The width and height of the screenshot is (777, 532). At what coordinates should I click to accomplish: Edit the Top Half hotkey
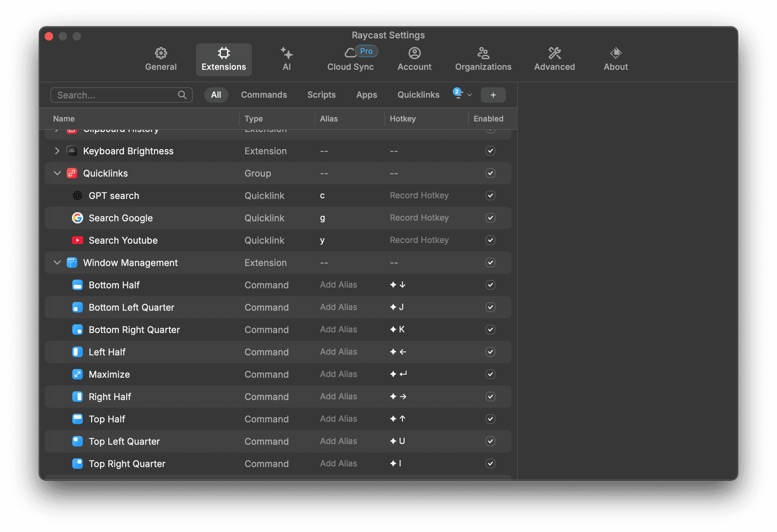398,419
